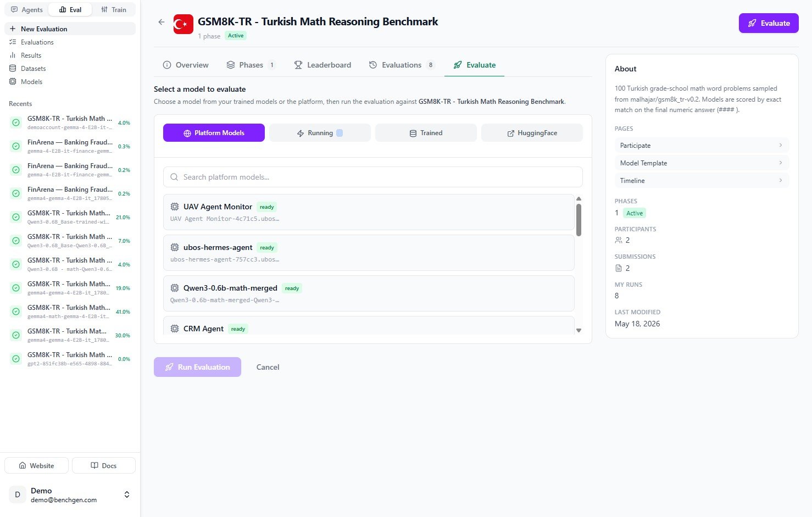The width and height of the screenshot is (812, 517).
Task: Expand the Timeline page link
Action: [702, 180]
